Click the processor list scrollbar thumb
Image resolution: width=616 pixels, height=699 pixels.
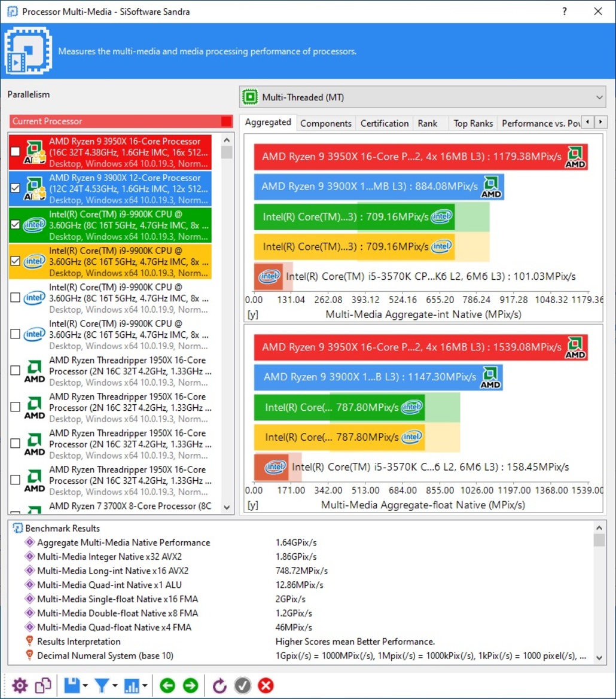[x=227, y=152]
